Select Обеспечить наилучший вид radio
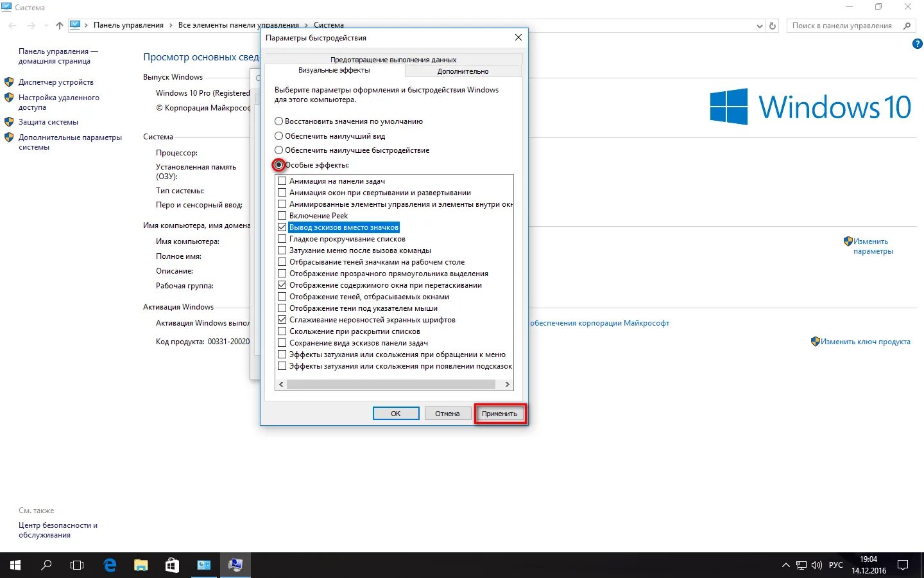 [278, 136]
